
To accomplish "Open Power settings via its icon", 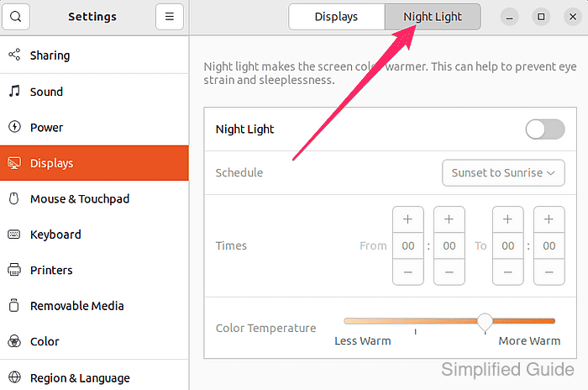I will click(14, 127).
